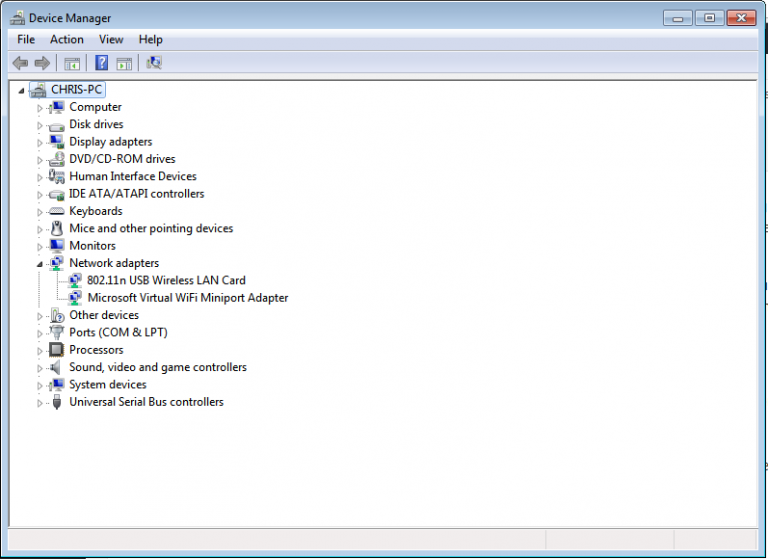Click the Monitors category icon

(57, 245)
